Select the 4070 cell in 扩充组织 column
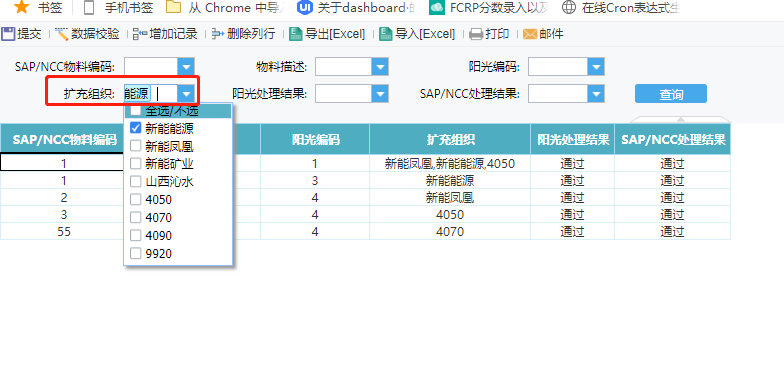The height and width of the screenshot is (365, 784). tap(450, 232)
